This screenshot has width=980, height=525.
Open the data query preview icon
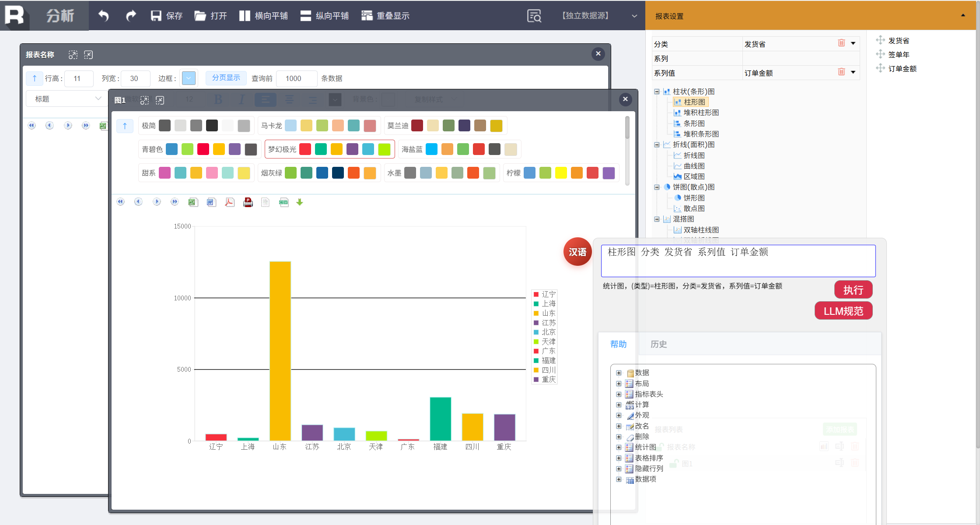pyautogui.click(x=534, y=16)
